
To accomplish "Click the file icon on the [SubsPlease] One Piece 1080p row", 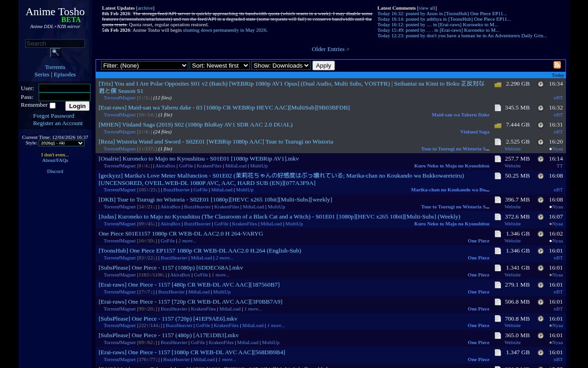I will tap(498, 268).
